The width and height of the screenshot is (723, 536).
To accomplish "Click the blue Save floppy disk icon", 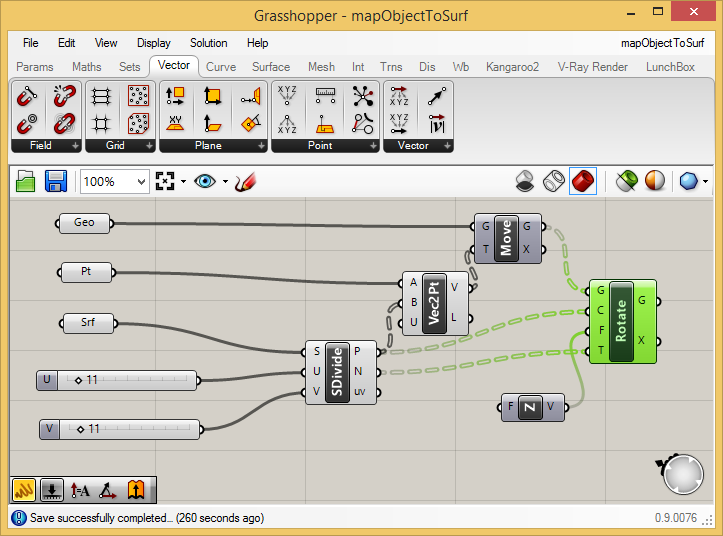I will [56, 181].
